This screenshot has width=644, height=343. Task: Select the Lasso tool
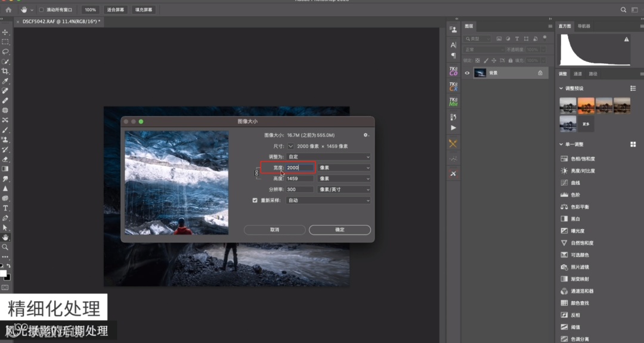(x=5, y=52)
